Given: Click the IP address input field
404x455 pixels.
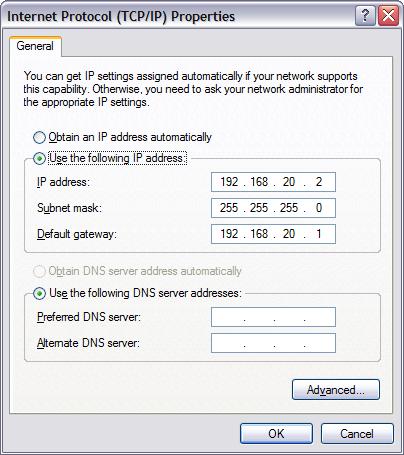Looking at the screenshot, I should point(273,182).
